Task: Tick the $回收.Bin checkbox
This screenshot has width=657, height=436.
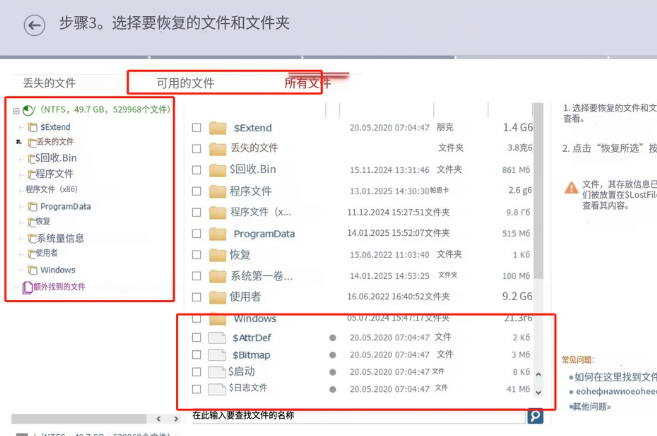Action: coord(197,170)
